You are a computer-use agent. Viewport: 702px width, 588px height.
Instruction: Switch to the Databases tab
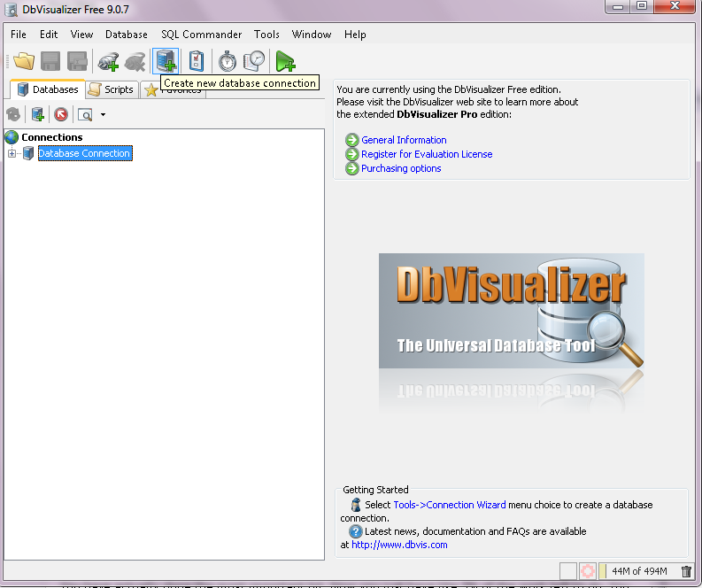coord(48,89)
